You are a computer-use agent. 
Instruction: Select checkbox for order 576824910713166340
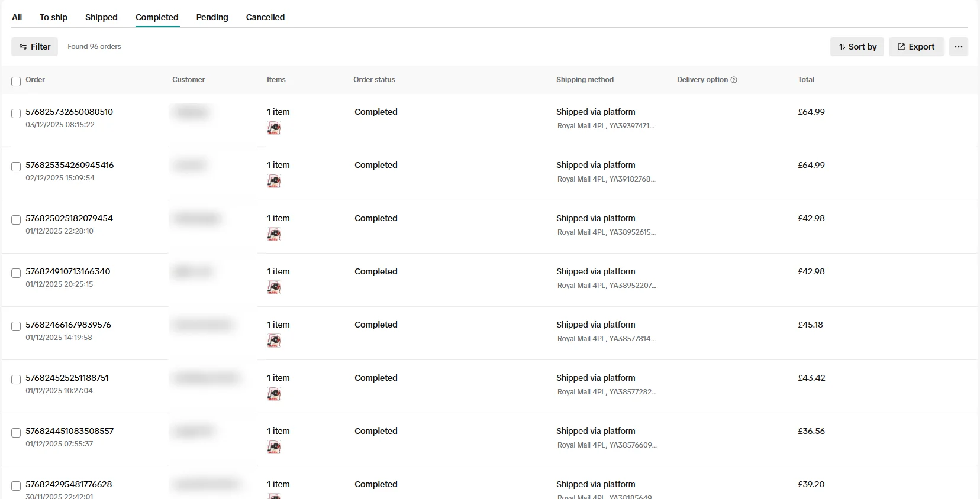click(16, 273)
